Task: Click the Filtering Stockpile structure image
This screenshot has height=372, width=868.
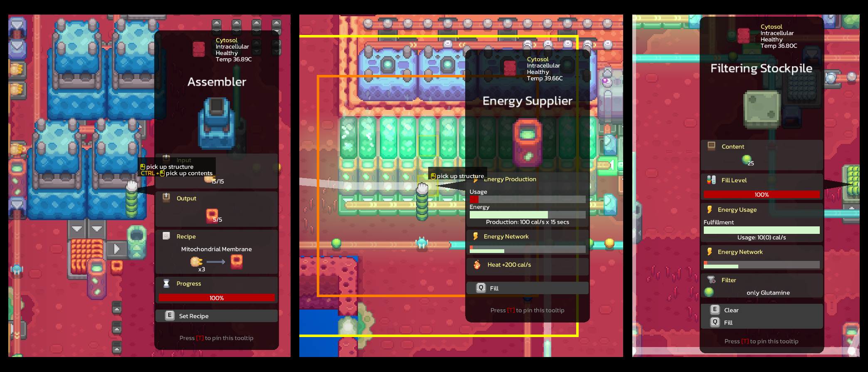Action: tap(762, 110)
